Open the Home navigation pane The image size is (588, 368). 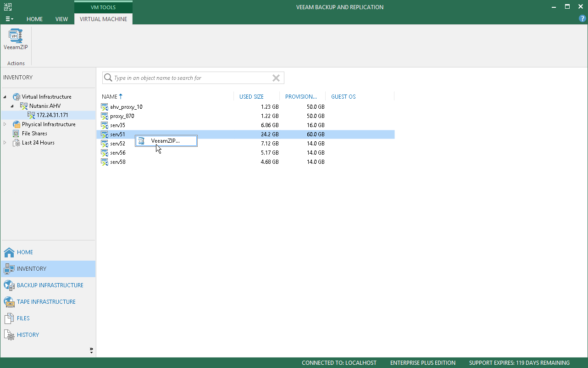48,252
